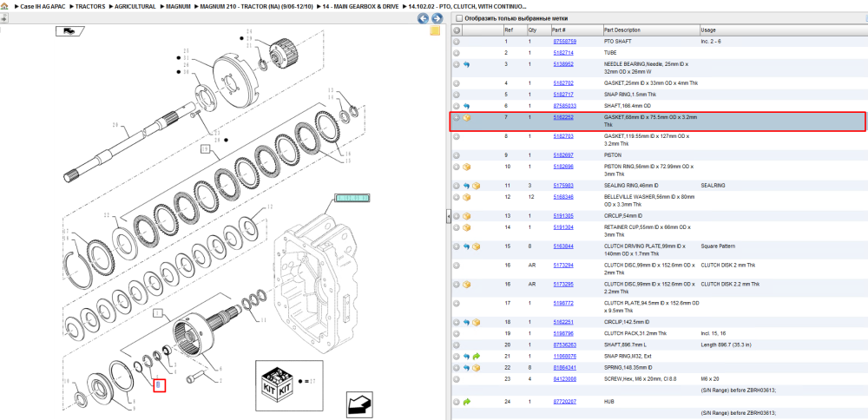This screenshot has height=420, width=868.
Task: Toggle the selection circle for the PISTON row
Action: pyautogui.click(x=457, y=155)
